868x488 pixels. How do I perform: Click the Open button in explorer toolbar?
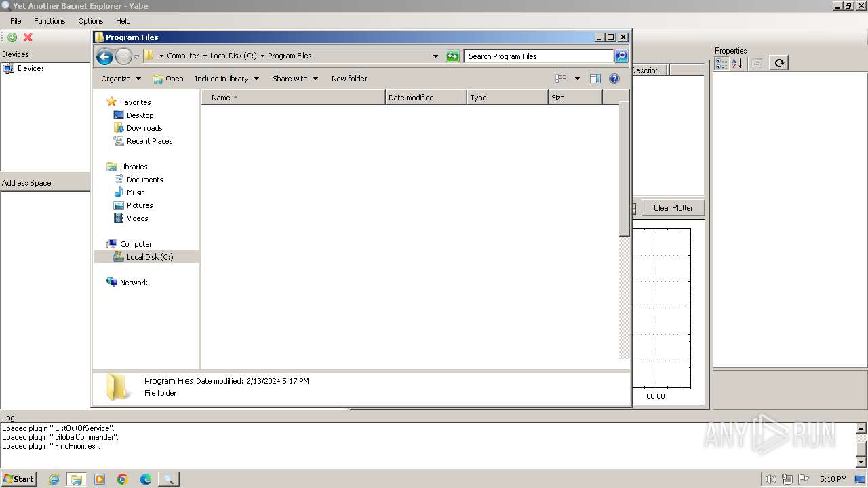tap(168, 79)
